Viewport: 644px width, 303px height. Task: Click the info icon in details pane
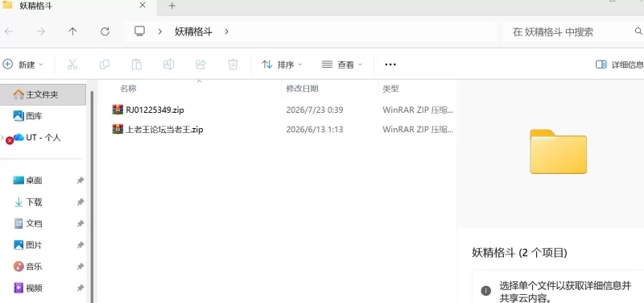[485, 291]
